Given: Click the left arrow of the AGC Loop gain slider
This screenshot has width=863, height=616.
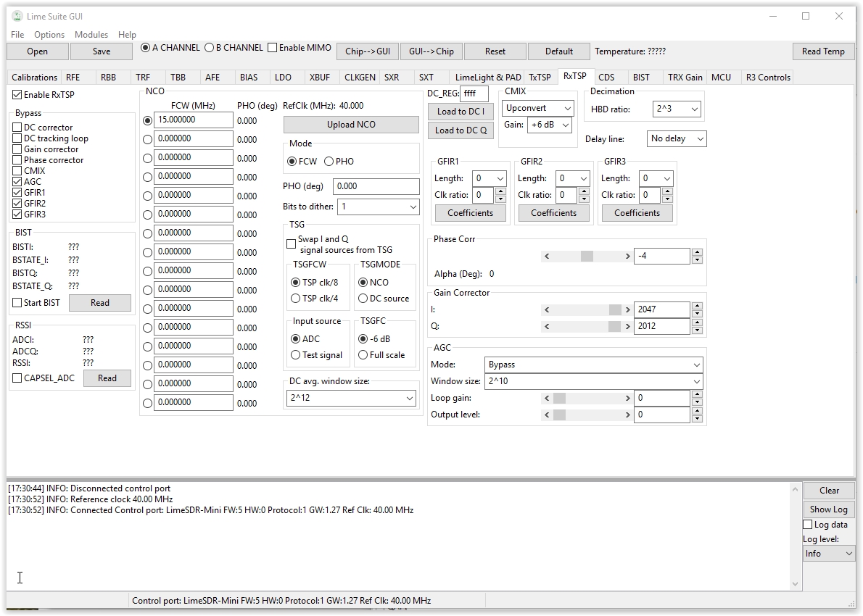Looking at the screenshot, I should (x=547, y=399).
